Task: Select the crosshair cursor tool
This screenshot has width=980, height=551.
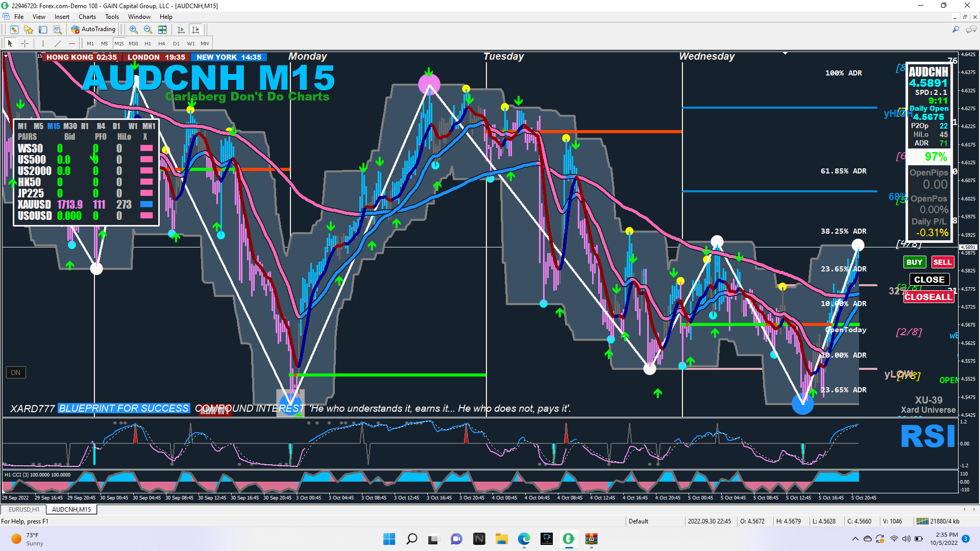Action: pyautogui.click(x=24, y=43)
